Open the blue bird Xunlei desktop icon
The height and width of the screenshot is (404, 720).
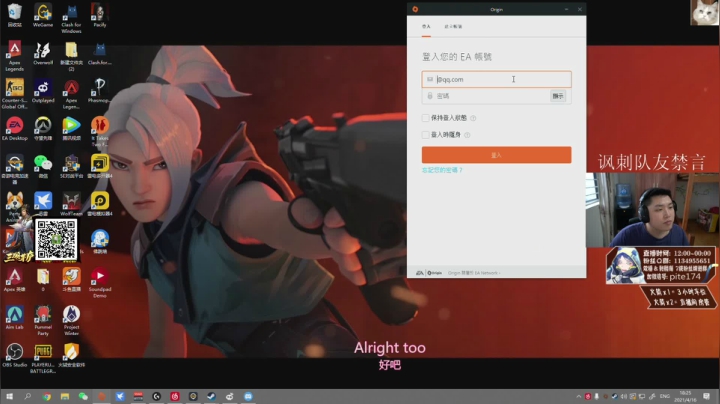pyautogui.click(x=43, y=203)
